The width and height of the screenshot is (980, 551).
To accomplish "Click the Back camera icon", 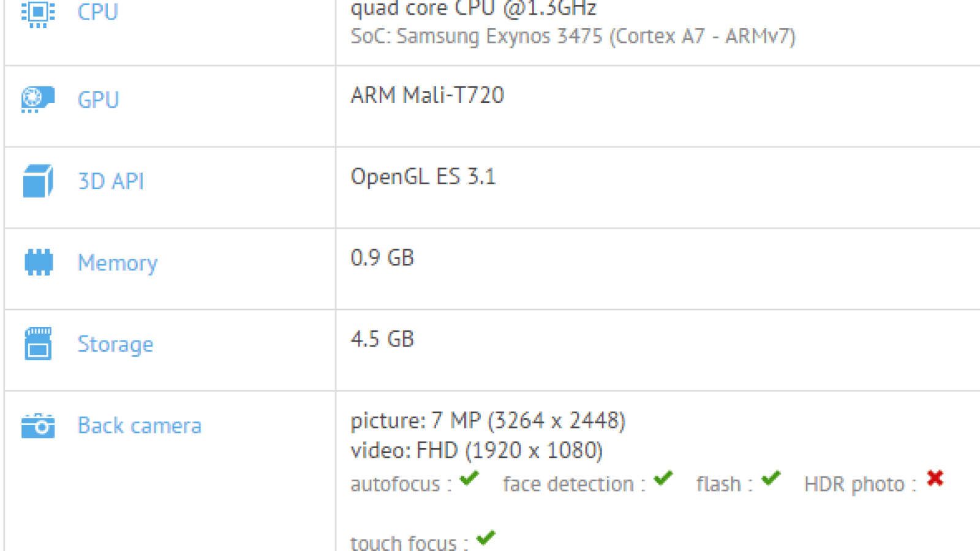I will point(38,426).
